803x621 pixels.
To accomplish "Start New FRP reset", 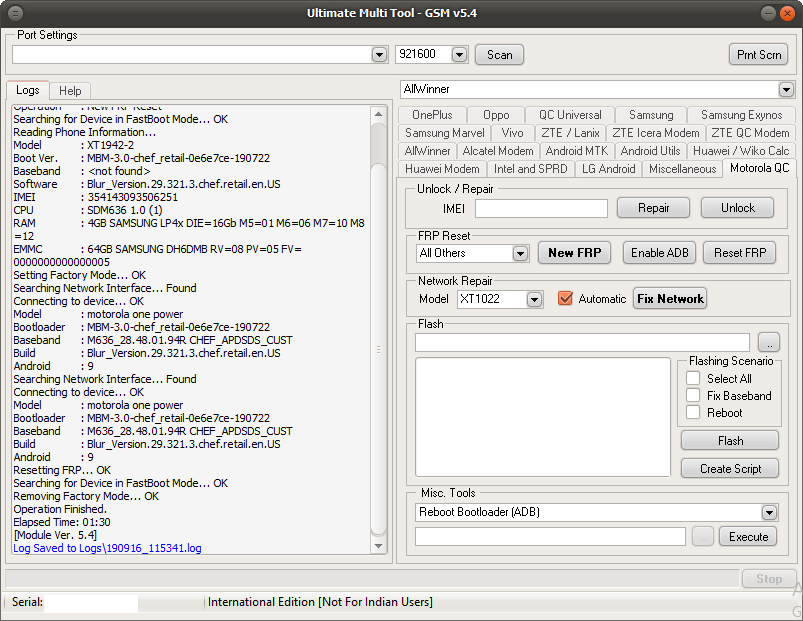I will click(574, 253).
